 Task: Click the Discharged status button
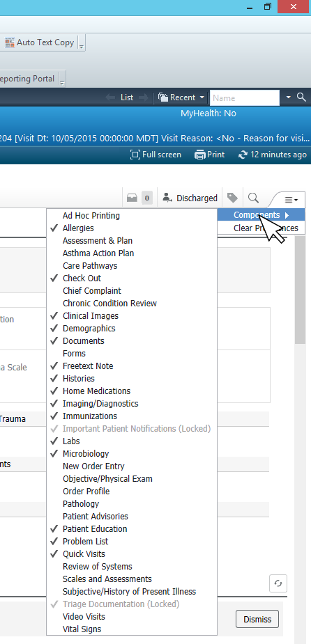coord(190,198)
